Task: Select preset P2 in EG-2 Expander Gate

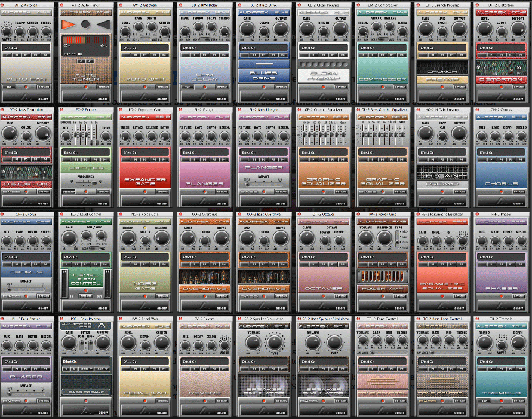Action: coord(145,160)
